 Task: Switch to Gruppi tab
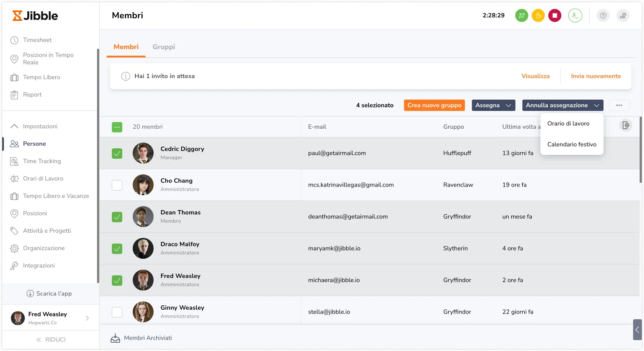164,47
